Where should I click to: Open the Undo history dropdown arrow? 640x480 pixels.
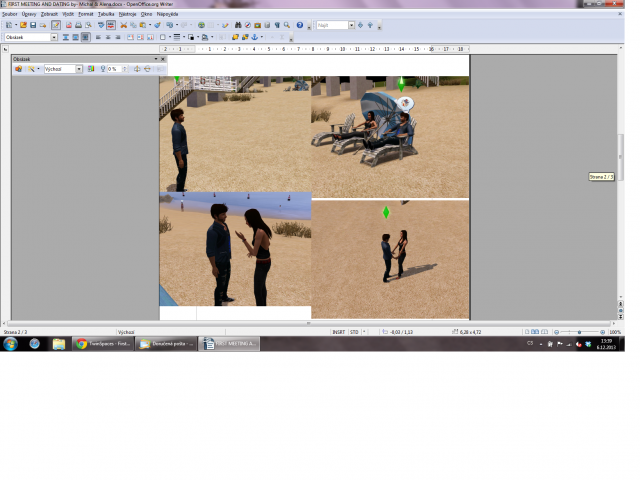click(177, 25)
